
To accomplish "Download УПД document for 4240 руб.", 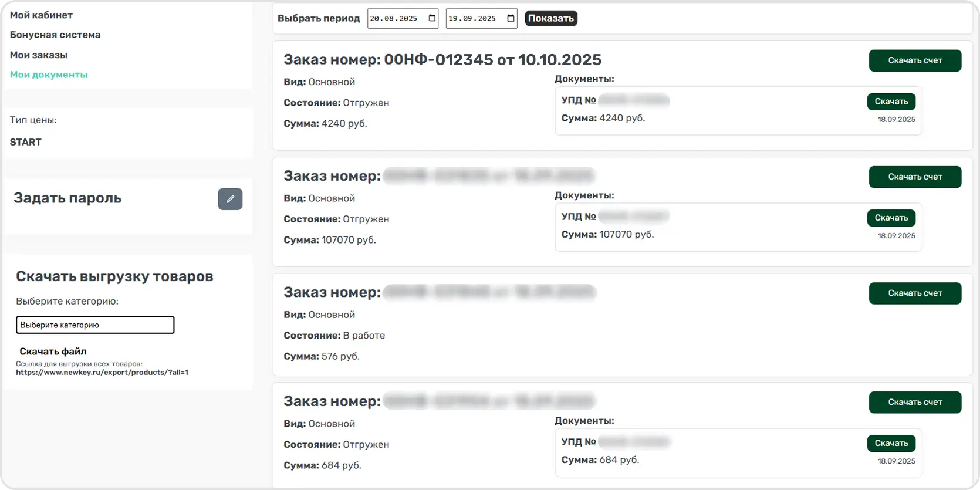I will pyautogui.click(x=891, y=102).
